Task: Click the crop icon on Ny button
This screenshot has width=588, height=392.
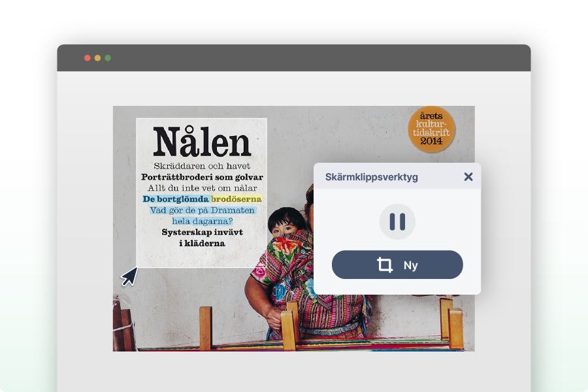Action: coord(384,265)
